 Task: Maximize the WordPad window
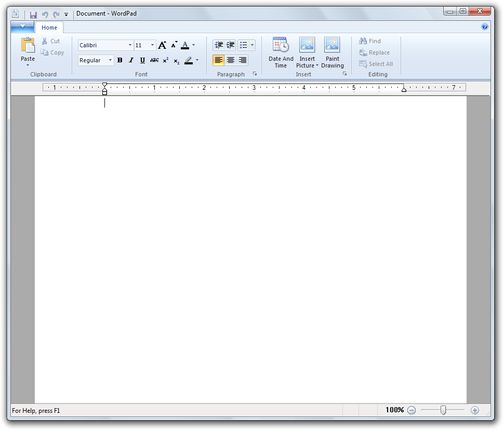click(x=463, y=11)
